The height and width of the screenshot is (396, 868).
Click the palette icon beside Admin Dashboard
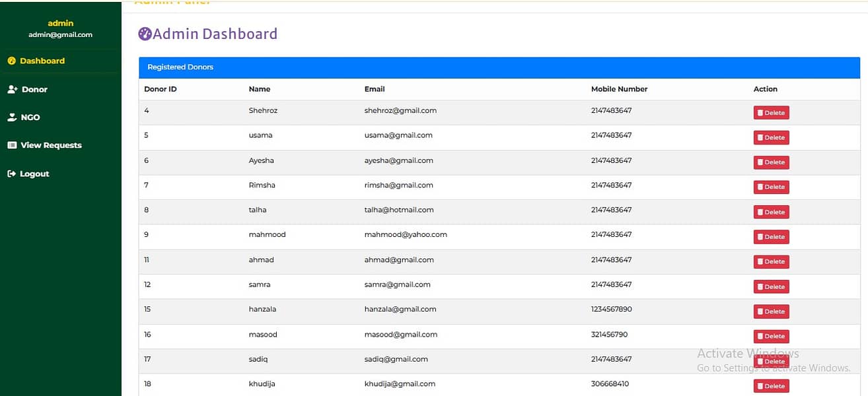[x=145, y=34]
